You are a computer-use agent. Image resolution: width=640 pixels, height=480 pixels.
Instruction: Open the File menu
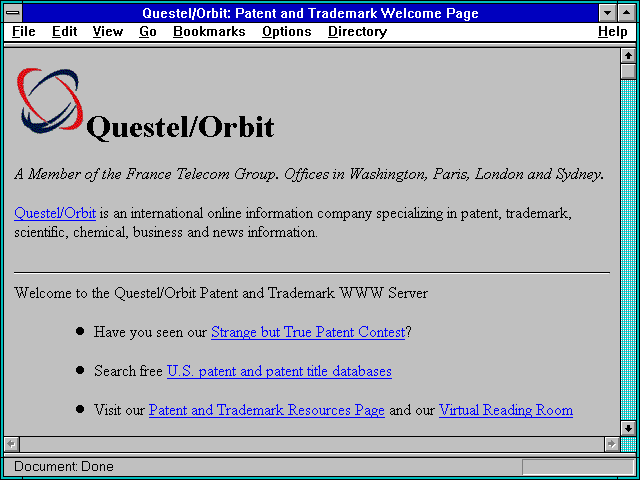[x=24, y=32]
